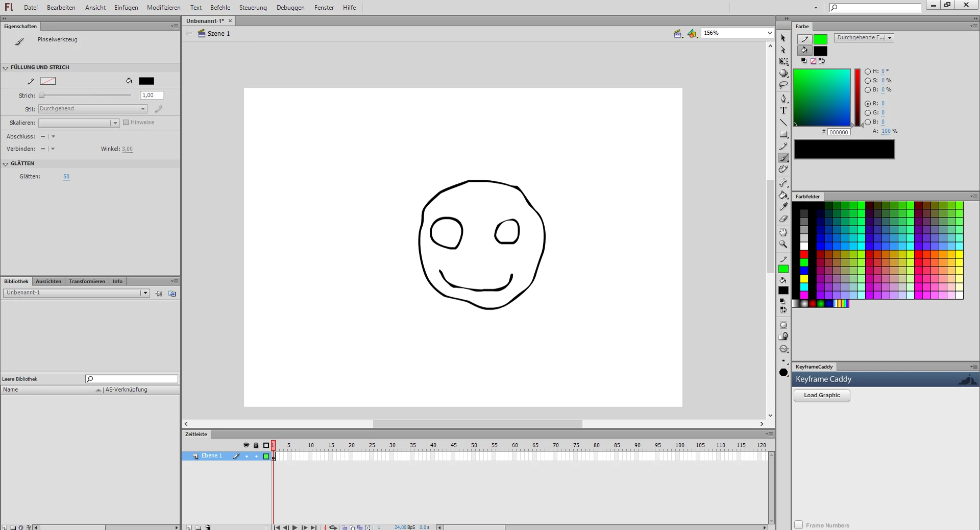980x530 pixels.
Task: Select the 3D Rotation tool
Action: pos(783,74)
